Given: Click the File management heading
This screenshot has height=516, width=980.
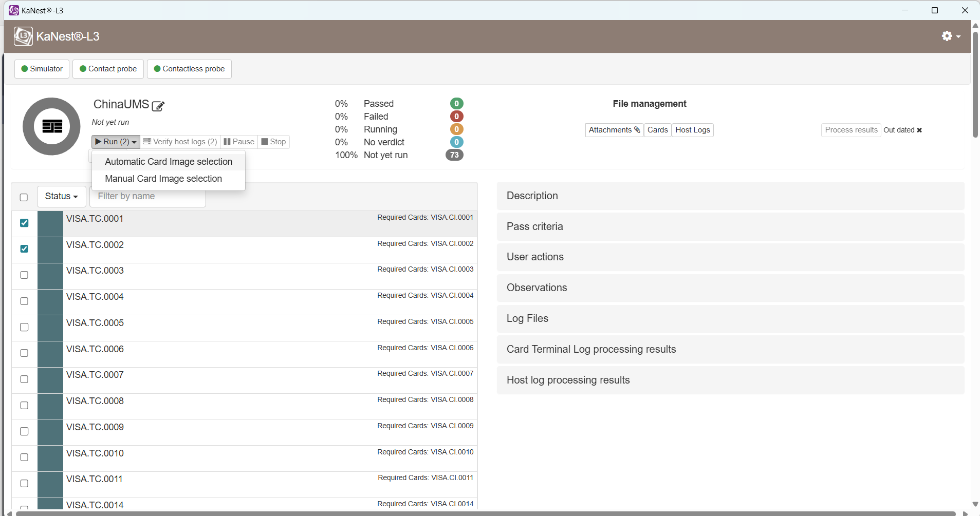Looking at the screenshot, I should (650, 104).
